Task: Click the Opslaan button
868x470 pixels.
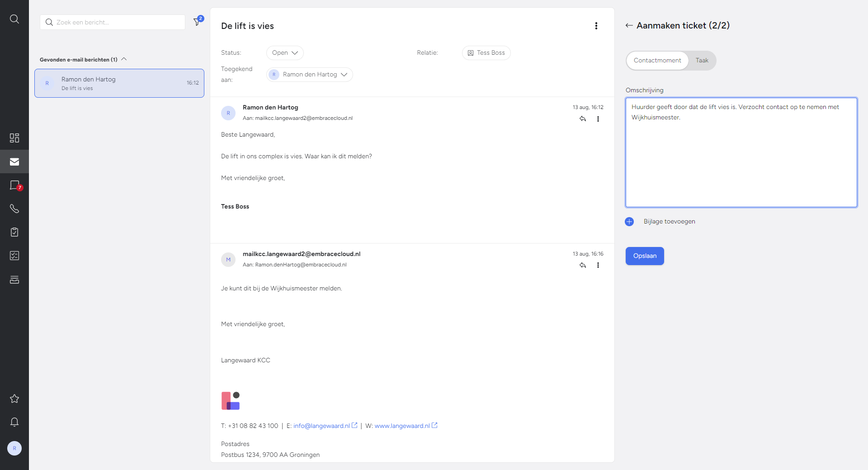Action: tap(645, 256)
